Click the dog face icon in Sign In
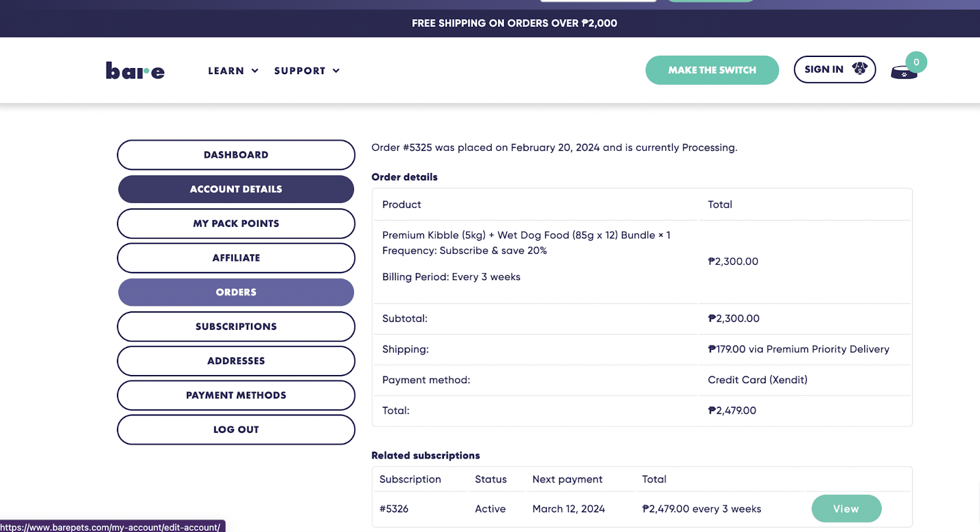The image size is (980, 532). click(859, 69)
